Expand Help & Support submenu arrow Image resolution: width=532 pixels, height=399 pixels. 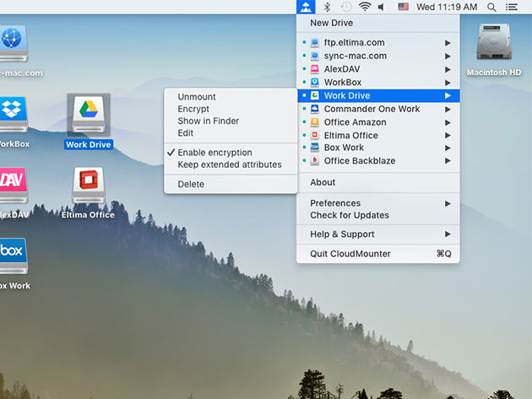point(448,234)
